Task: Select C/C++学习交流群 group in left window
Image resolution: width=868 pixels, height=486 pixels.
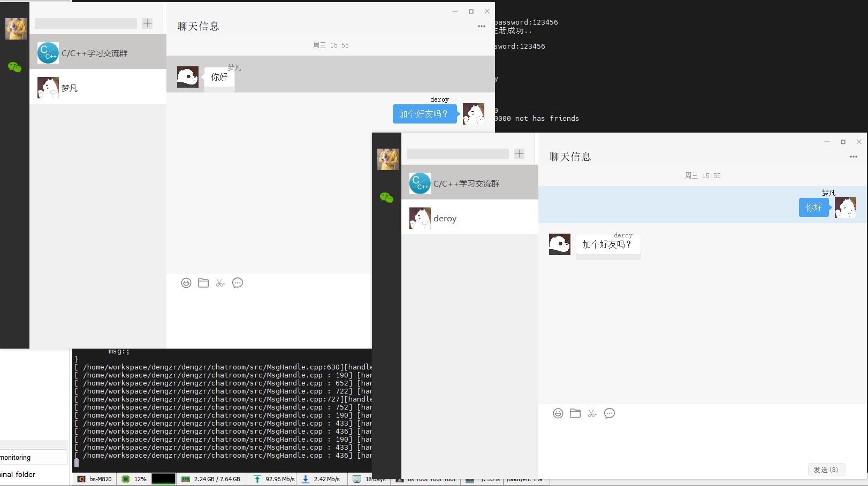Action: 98,52
